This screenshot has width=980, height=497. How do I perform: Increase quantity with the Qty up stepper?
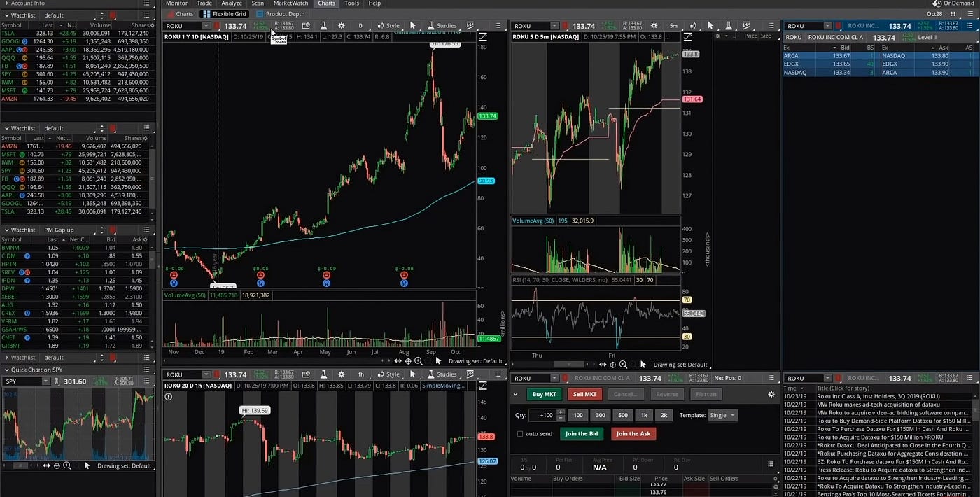[x=561, y=412]
